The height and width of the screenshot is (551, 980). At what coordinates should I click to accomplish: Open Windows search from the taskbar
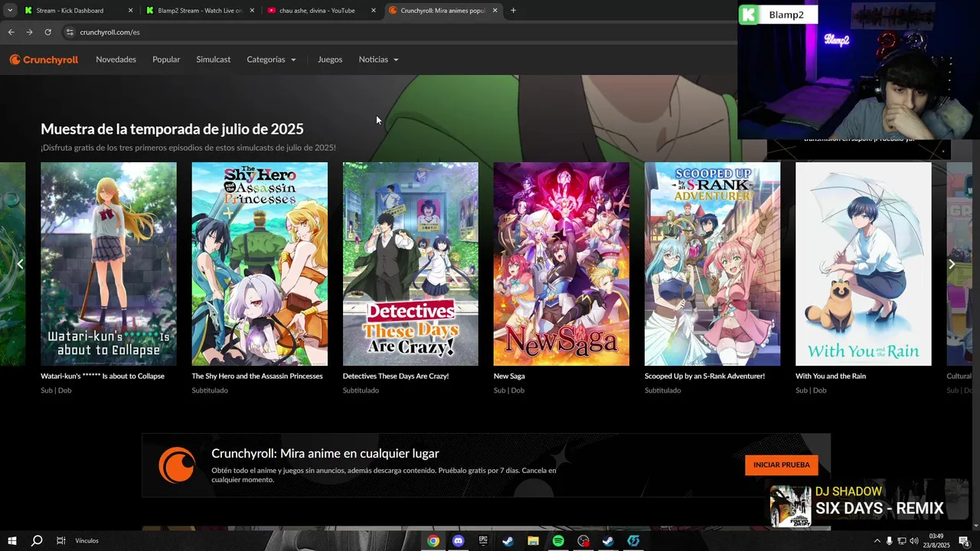point(36,541)
